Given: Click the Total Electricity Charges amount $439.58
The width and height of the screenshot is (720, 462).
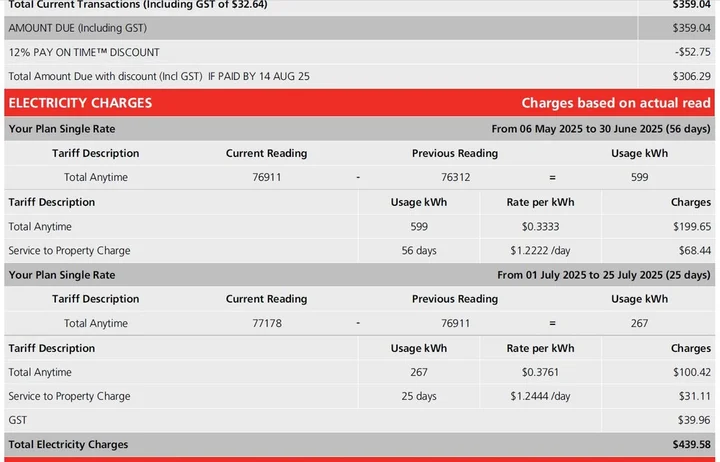Looking at the screenshot, I should tap(691, 444).
